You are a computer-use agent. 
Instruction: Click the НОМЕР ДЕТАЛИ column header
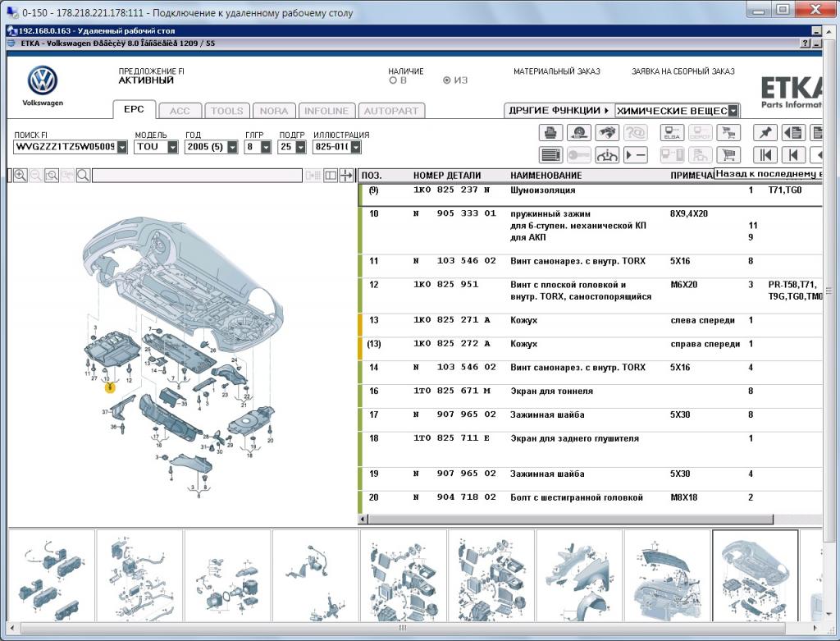[447, 176]
